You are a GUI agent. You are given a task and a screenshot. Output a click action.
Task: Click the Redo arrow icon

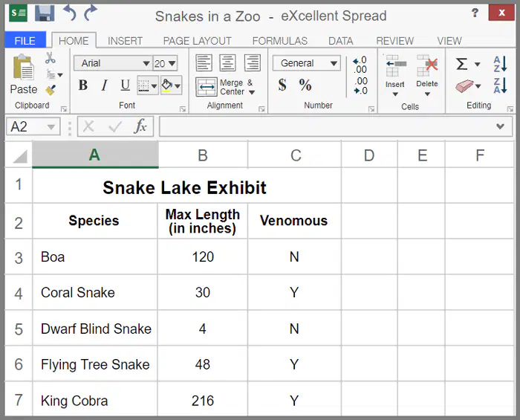(90, 13)
